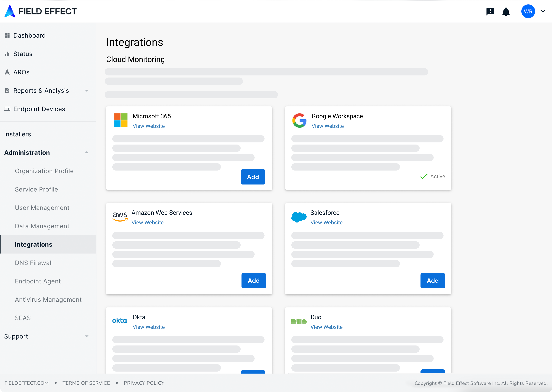Open Google Workspace View Website link

click(327, 126)
